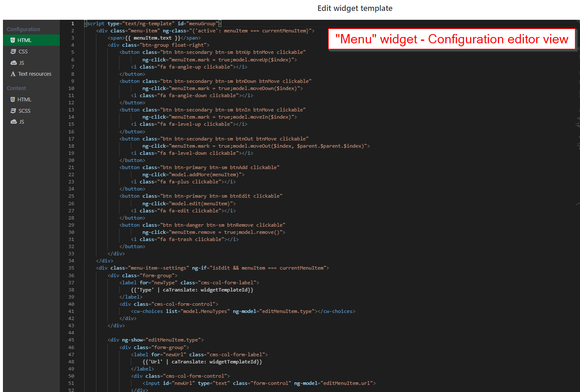Click the span {{ menuItem.text }} line

(154, 38)
